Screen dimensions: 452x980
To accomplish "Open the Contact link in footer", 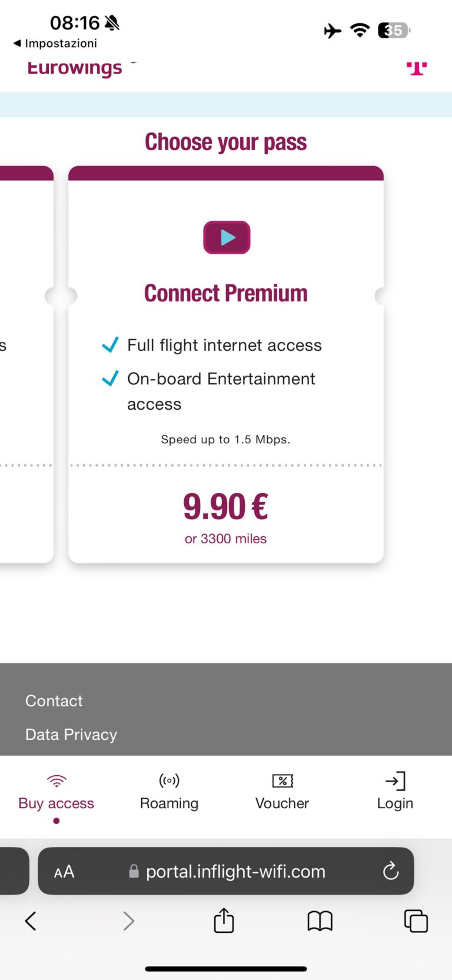I will (54, 700).
